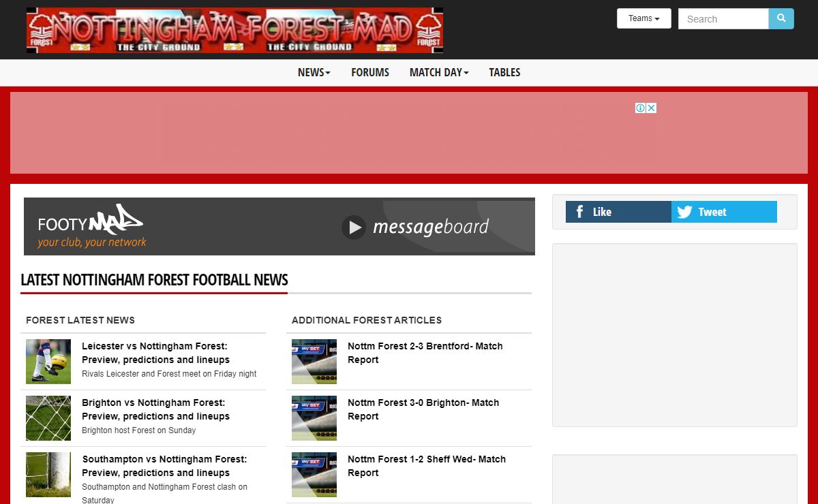Screen dimensions: 818x504
Task: Open Nottm Forest 1-2 Sheff Wed match report
Action: pos(427,466)
